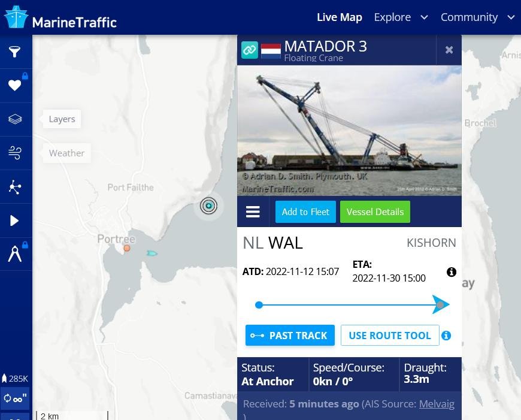This screenshot has width=521, height=420.
Task: Start the playback triangle in sidebar
Action: 14,221
